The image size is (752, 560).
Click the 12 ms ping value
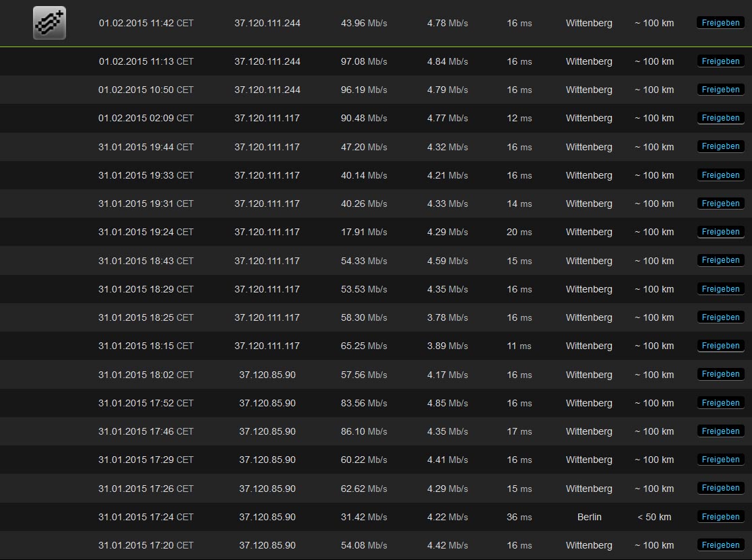click(519, 118)
